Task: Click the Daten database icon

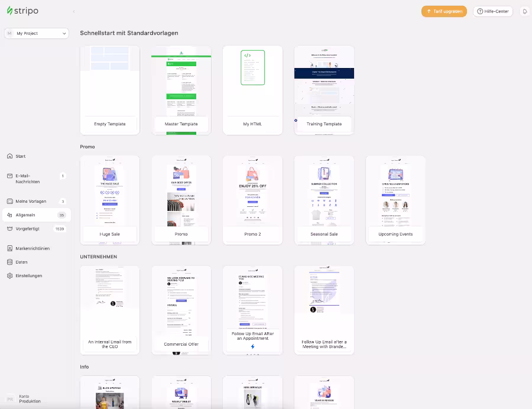Action: [x=10, y=262]
